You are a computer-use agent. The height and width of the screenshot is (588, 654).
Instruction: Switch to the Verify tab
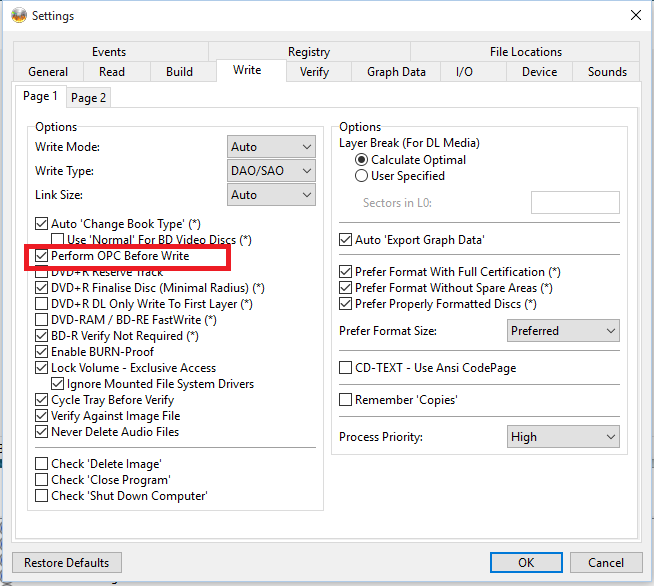pyautogui.click(x=314, y=72)
